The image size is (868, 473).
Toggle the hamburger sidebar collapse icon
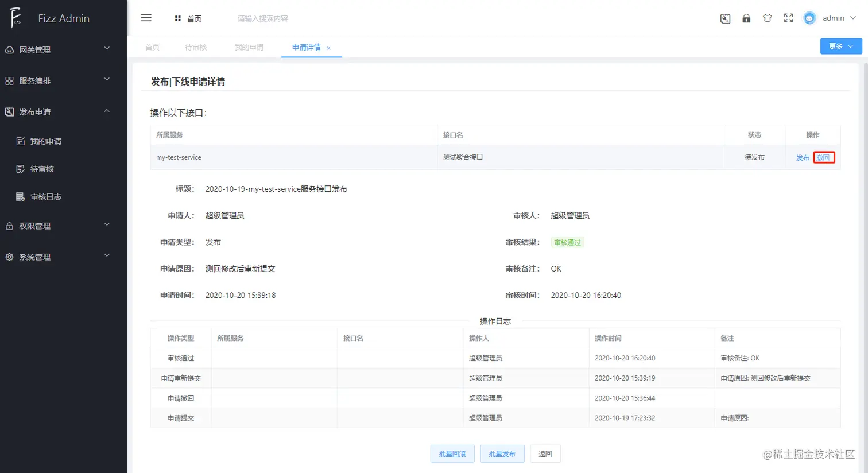146,18
